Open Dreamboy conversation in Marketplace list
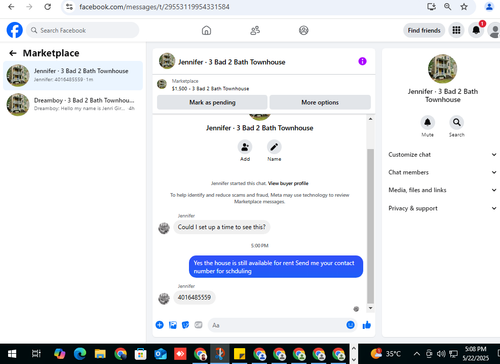 pyautogui.click(x=73, y=105)
